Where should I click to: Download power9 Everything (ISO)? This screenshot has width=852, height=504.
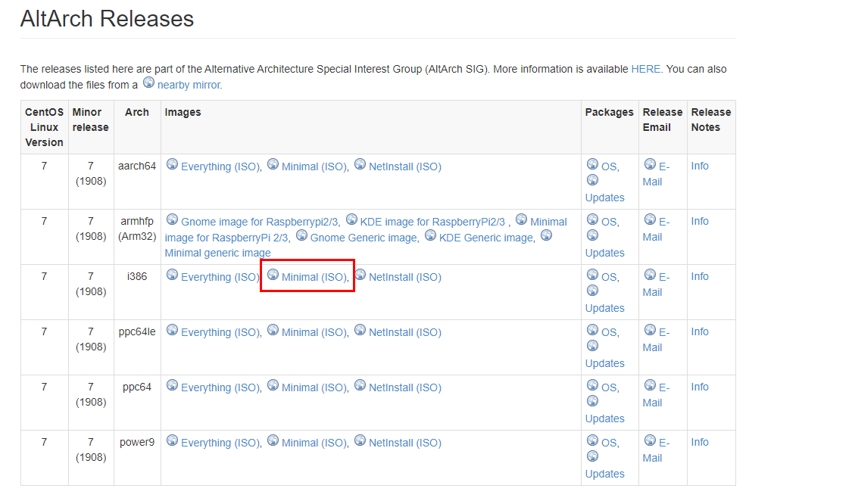[x=220, y=443]
